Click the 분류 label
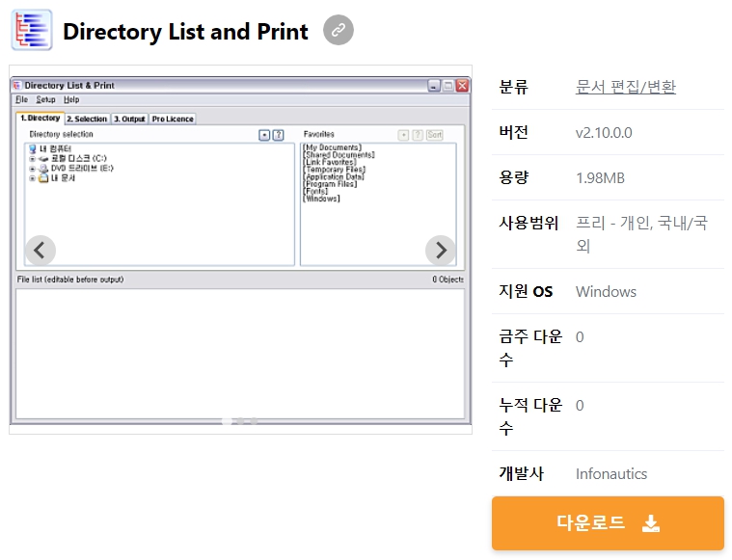 (513, 87)
